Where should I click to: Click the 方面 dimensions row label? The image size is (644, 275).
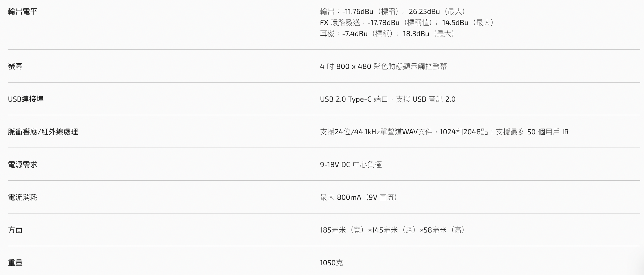pyautogui.click(x=15, y=230)
